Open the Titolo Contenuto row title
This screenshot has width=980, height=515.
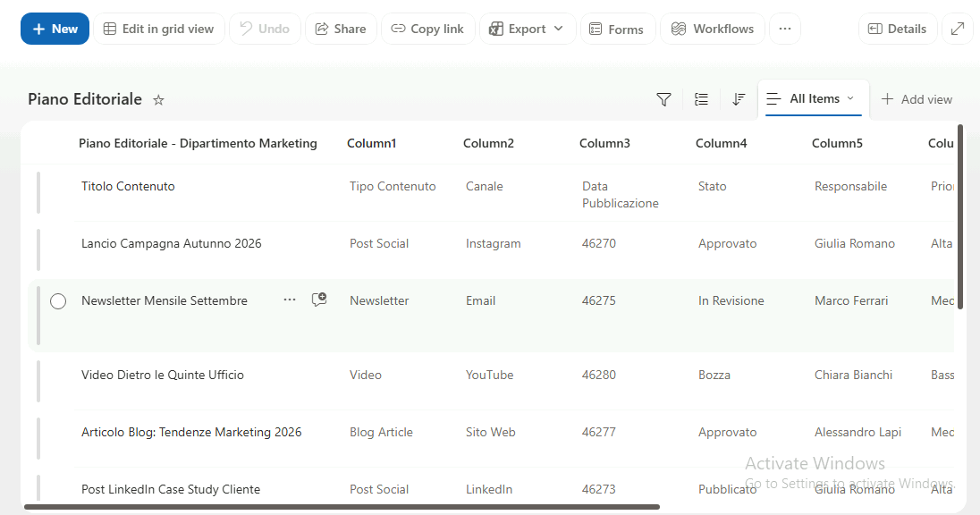[128, 186]
